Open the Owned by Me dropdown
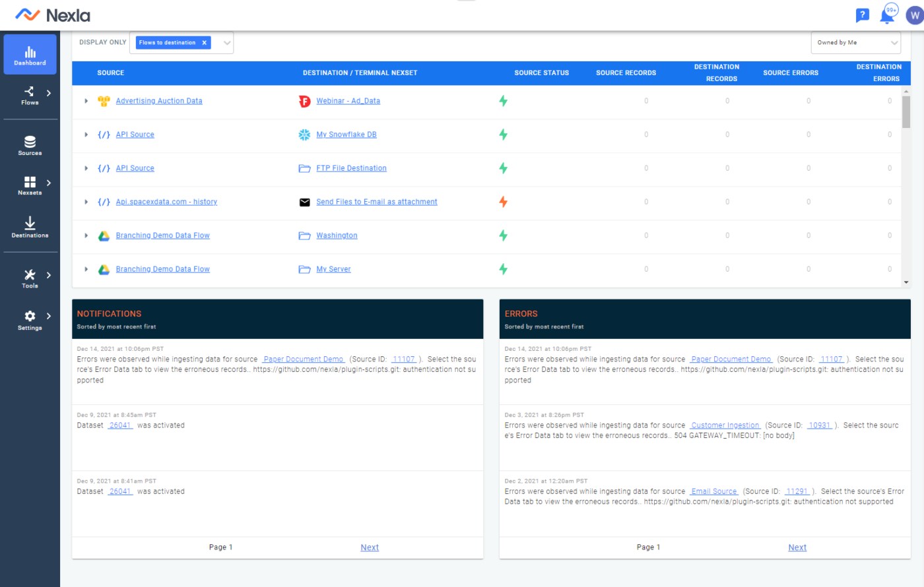 (x=855, y=42)
